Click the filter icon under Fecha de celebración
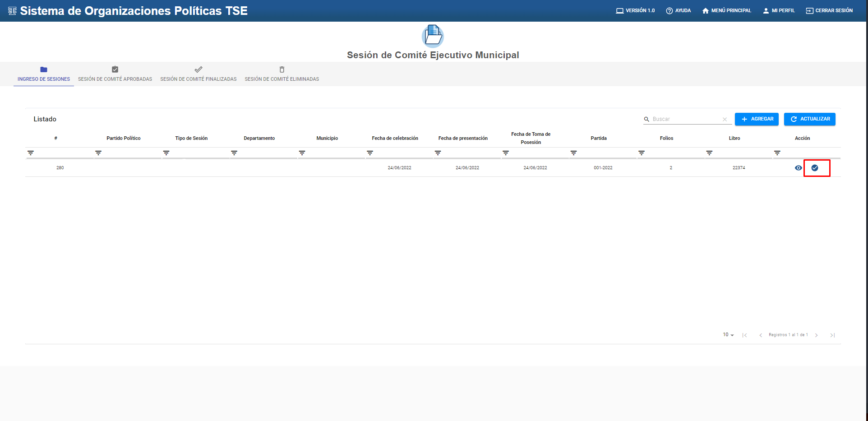868x421 pixels. [370, 153]
